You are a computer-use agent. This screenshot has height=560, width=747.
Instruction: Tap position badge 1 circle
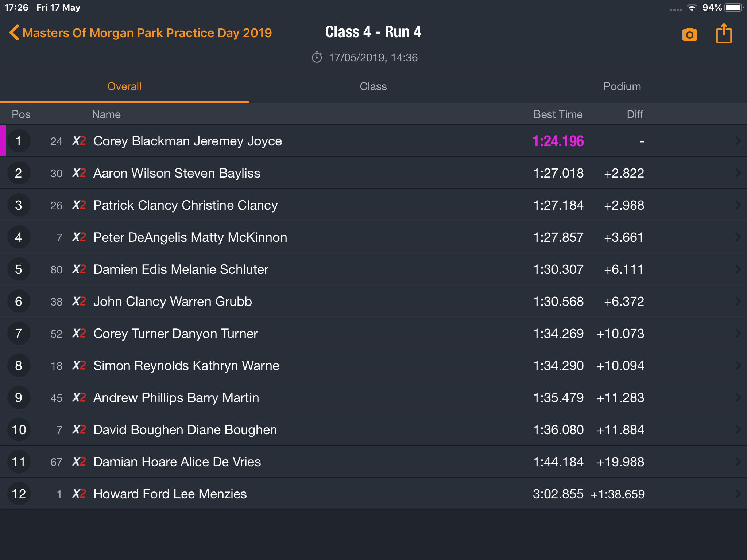19,141
